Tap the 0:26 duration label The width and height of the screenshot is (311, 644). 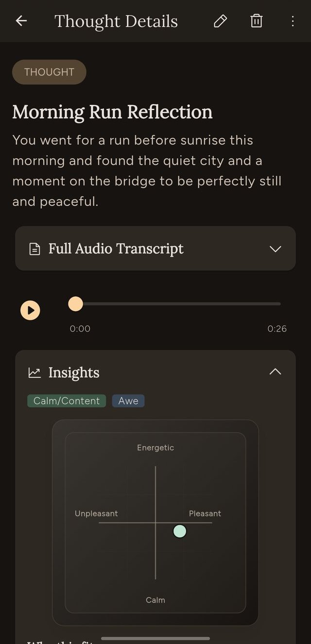tap(277, 329)
